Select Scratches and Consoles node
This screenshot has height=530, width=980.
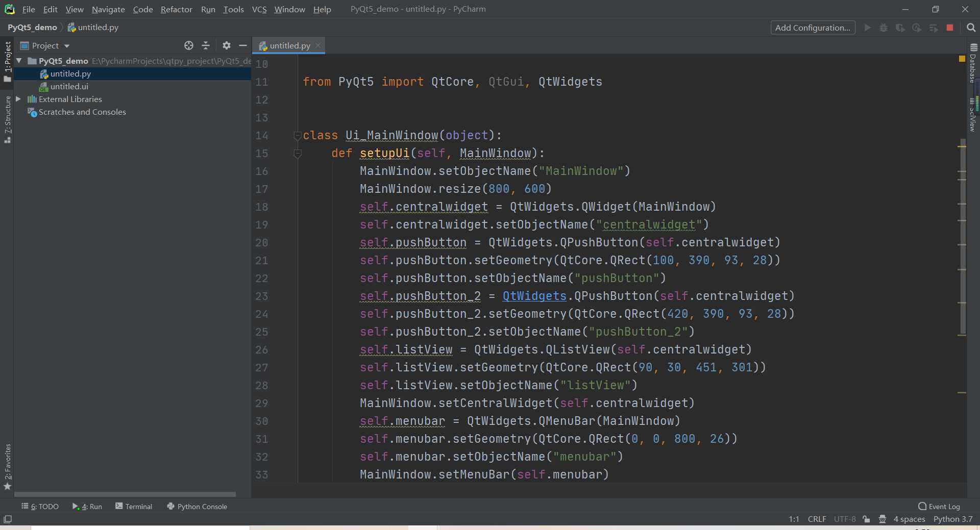pyautogui.click(x=133, y=112)
